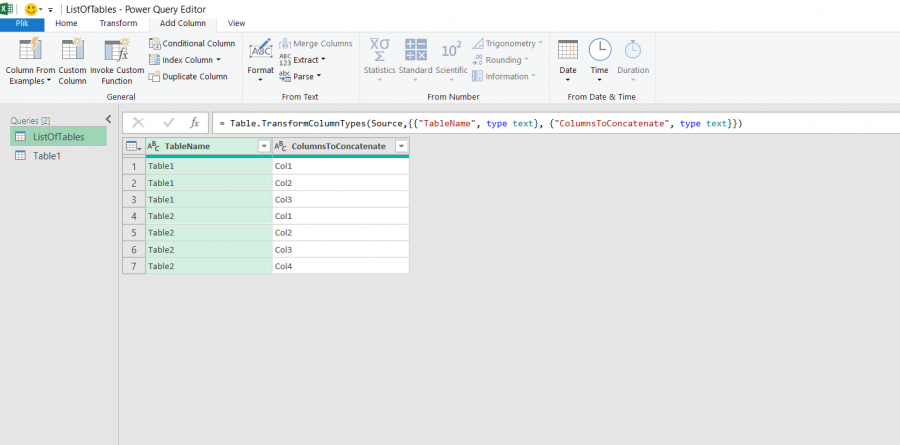Viewport: 900px width, 445px height.
Task: Click Table2 cell in row 5
Action: (209, 233)
